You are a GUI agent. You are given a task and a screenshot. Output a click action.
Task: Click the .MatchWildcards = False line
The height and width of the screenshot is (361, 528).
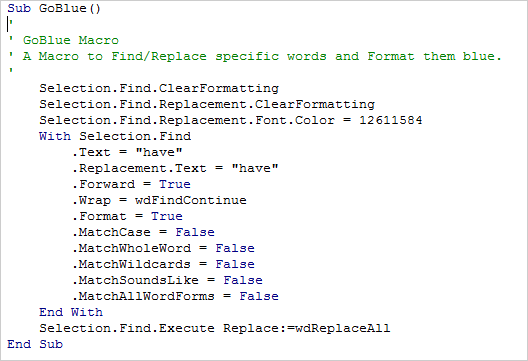(163, 264)
